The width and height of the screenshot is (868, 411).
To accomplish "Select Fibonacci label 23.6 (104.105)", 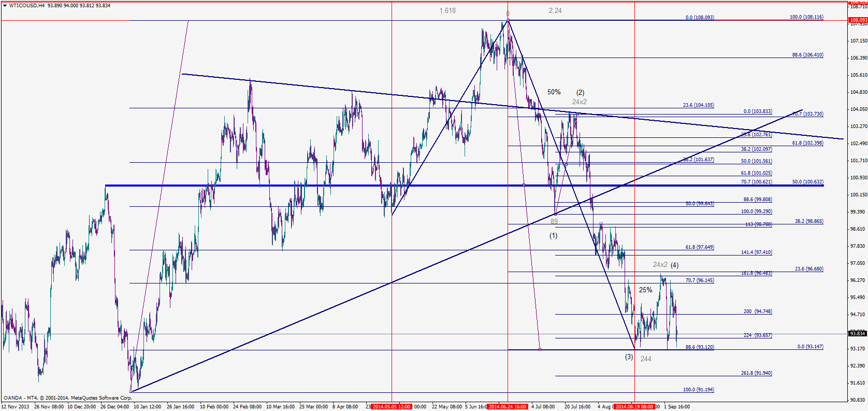I will 698,105.
